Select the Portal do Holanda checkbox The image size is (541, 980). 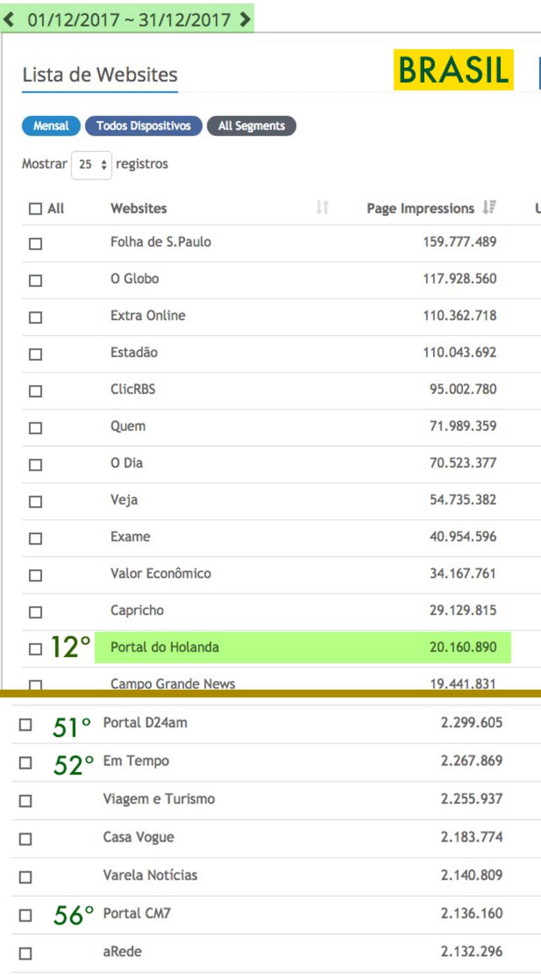[x=36, y=649]
